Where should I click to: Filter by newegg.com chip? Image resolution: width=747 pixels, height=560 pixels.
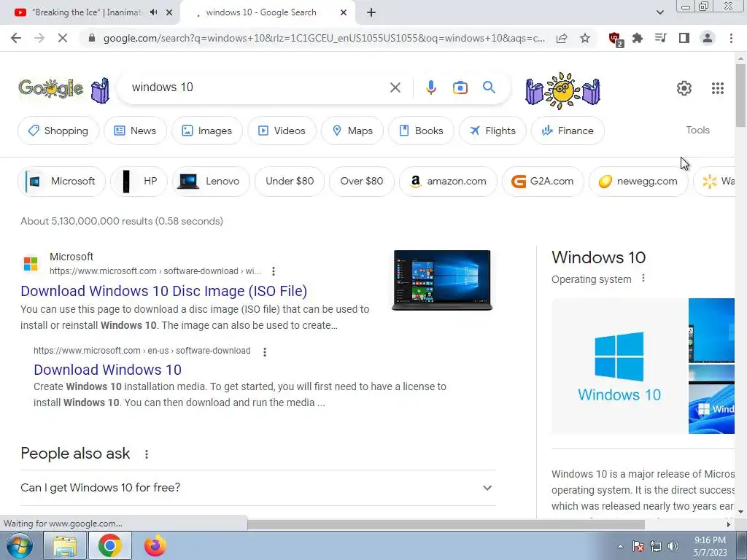[638, 182]
